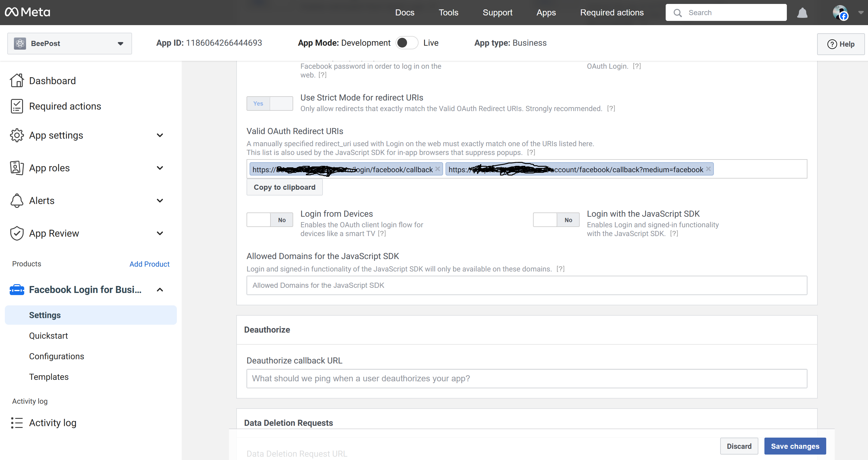Click the Dashboard house icon
Screen dimensions: 868x460
(x=17, y=80)
